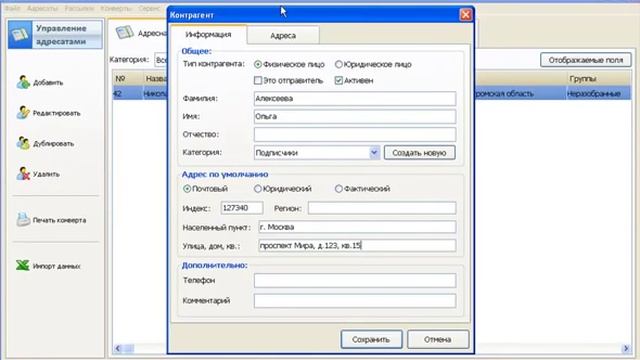Click the Импорт данных label
The height and width of the screenshot is (360, 640).
click(56, 266)
